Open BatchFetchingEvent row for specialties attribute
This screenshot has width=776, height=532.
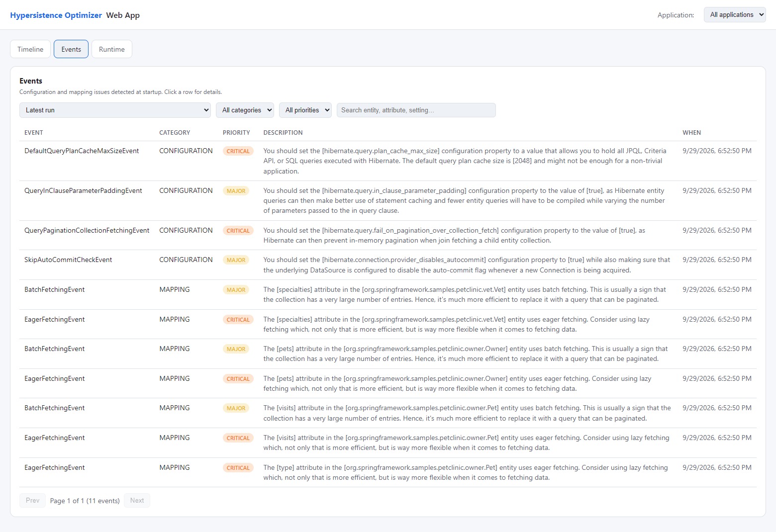point(388,295)
